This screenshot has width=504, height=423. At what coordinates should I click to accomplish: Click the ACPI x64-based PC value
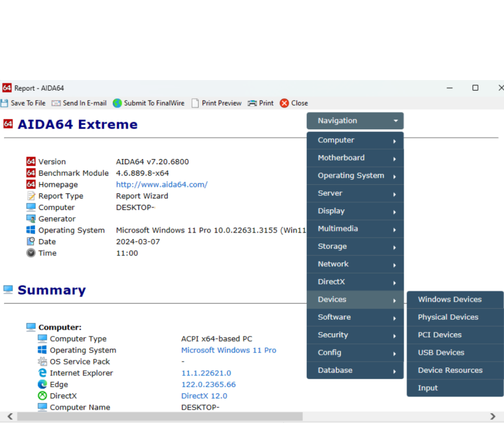click(217, 339)
